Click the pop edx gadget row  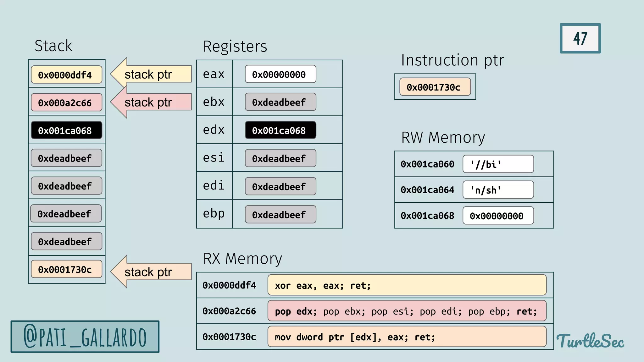tap(407, 311)
